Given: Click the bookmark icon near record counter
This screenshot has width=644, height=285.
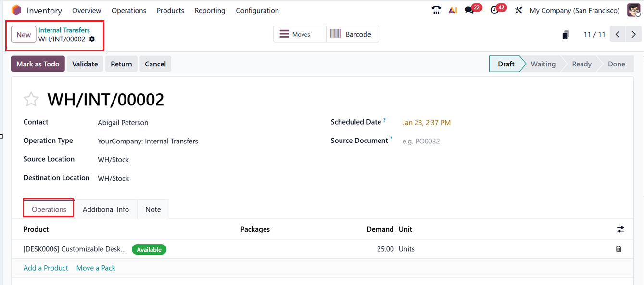Looking at the screenshot, I should [566, 34].
